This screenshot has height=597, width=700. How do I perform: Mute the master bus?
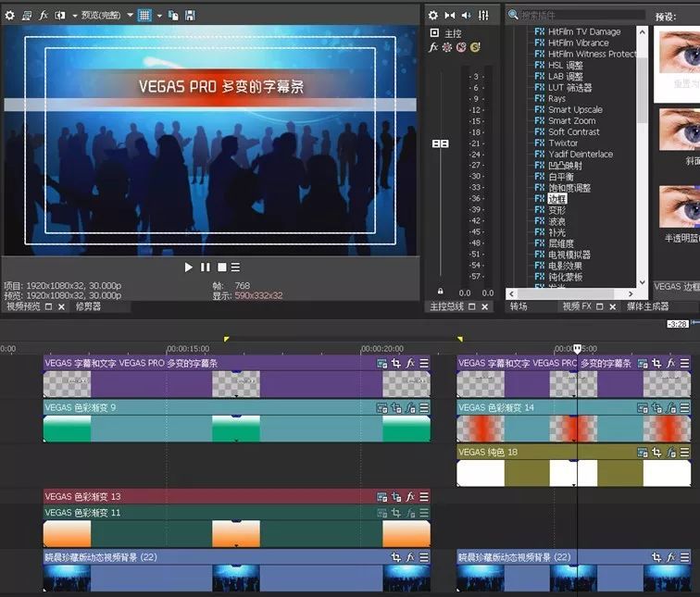coord(461,47)
